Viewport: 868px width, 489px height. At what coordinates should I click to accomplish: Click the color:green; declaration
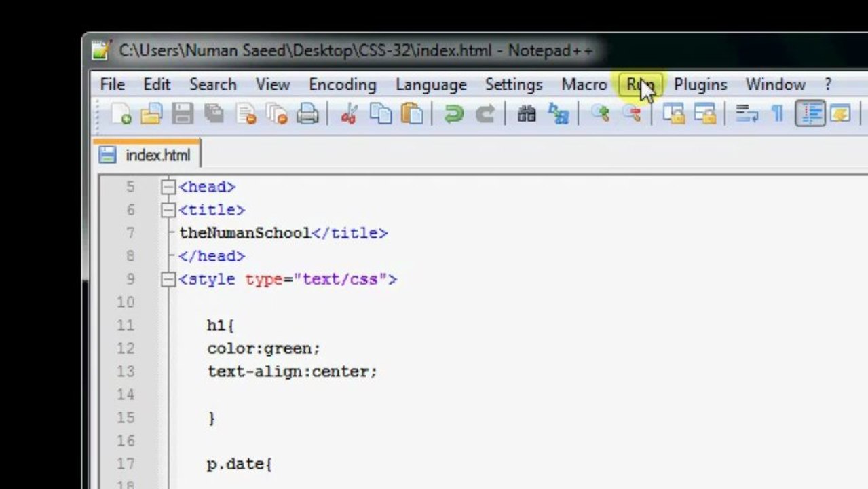tap(264, 348)
